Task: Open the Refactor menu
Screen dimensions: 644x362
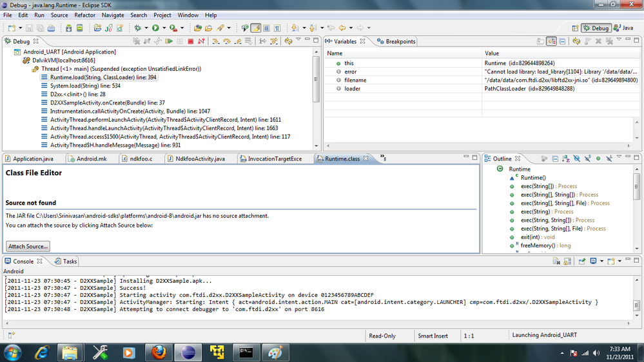Action: coord(84,15)
